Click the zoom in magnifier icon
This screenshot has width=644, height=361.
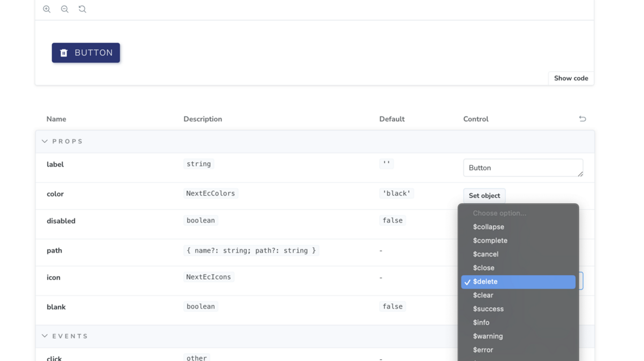47,9
